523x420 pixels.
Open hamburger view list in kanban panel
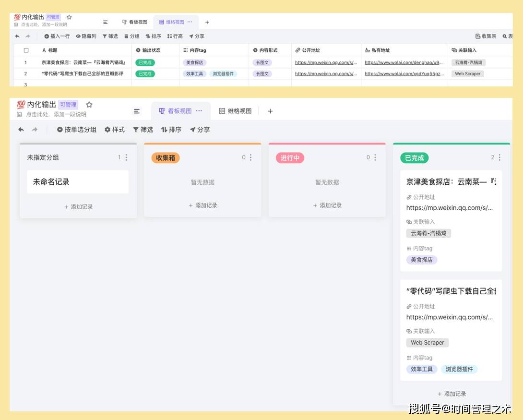tap(137, 111)
